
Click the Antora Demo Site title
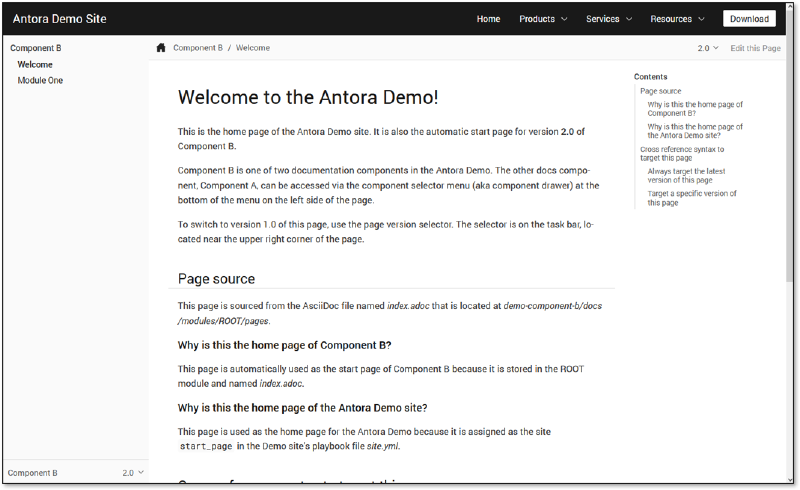(x=59, y=19)
